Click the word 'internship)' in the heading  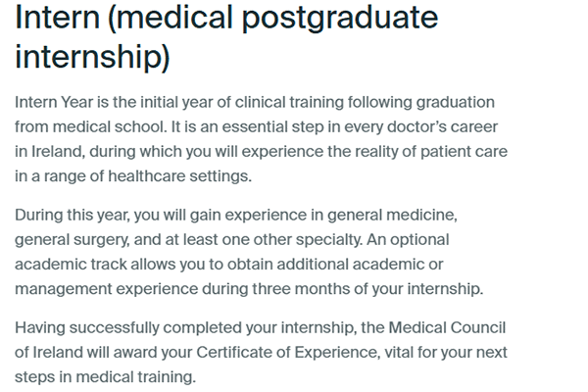pyautogui.click(x=92, y=57)
